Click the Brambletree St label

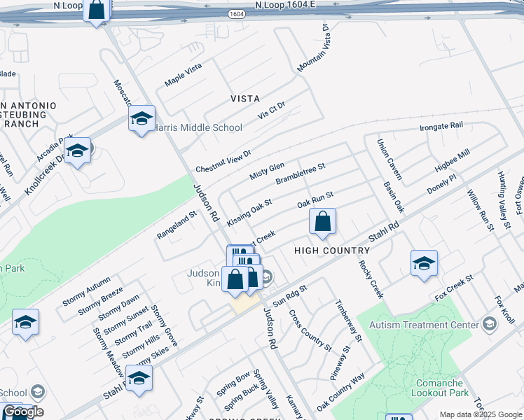pos(300,174)
